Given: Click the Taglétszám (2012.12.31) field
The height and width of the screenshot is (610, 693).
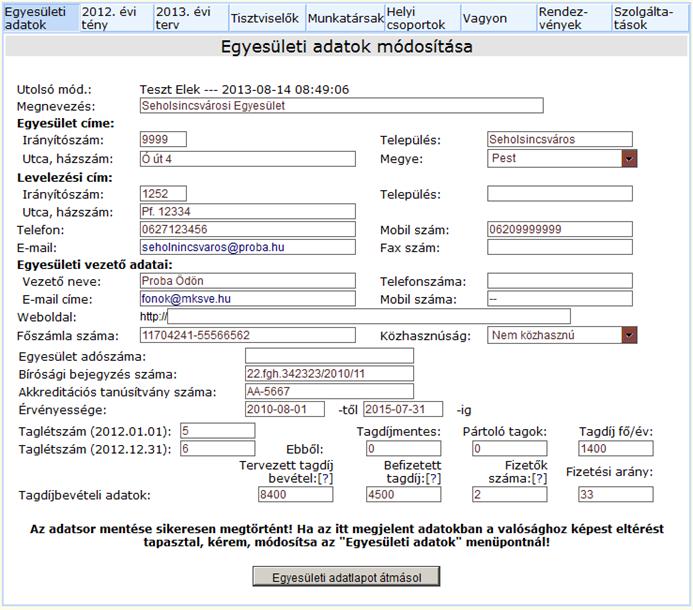Looking at the screenshot, I should click(x=217, y=448).
